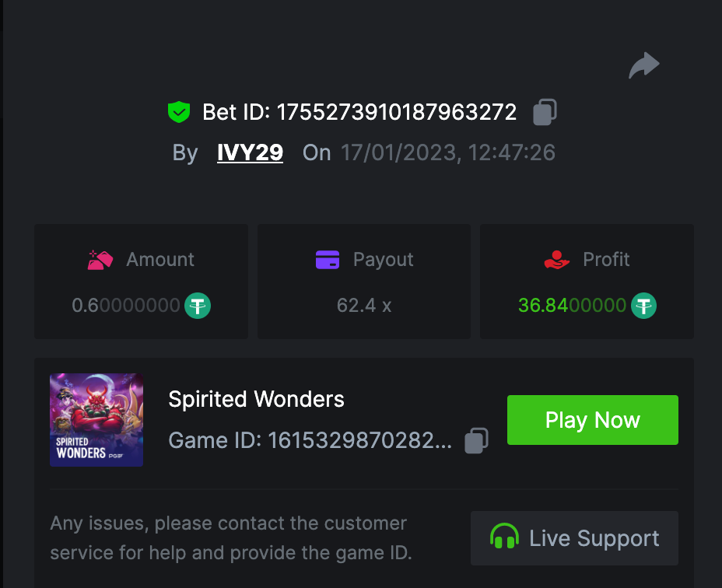Click the Bet ID number text

click(x=397, y=112)
